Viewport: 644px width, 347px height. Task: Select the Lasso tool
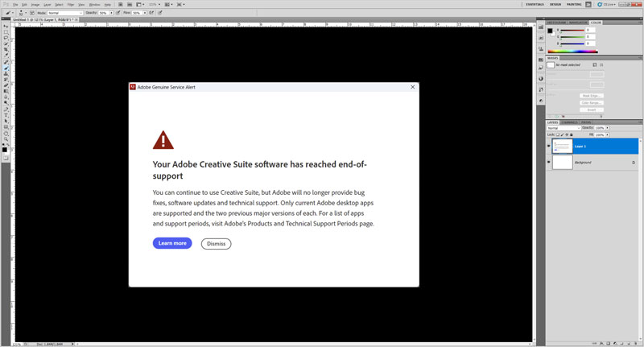6,38
